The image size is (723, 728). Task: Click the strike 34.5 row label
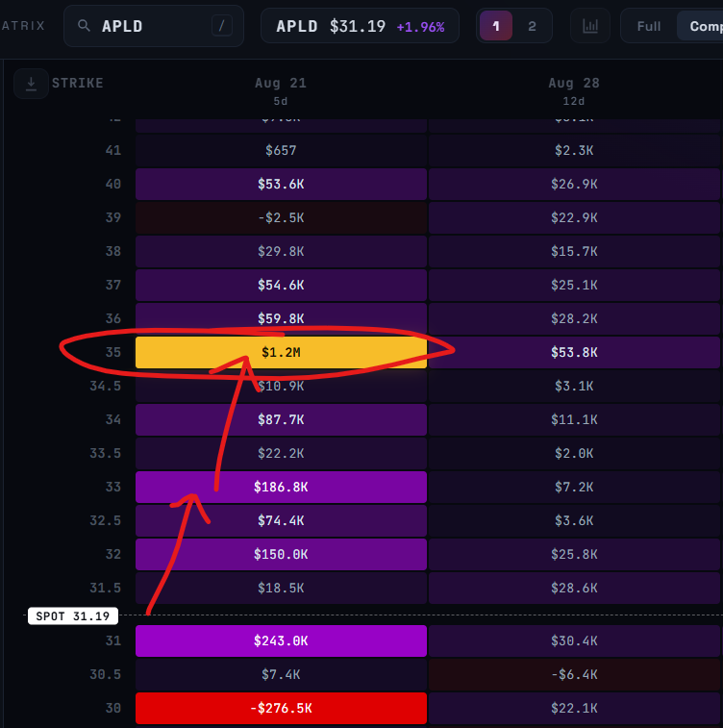pyautogui.click(x=106, y=386)
